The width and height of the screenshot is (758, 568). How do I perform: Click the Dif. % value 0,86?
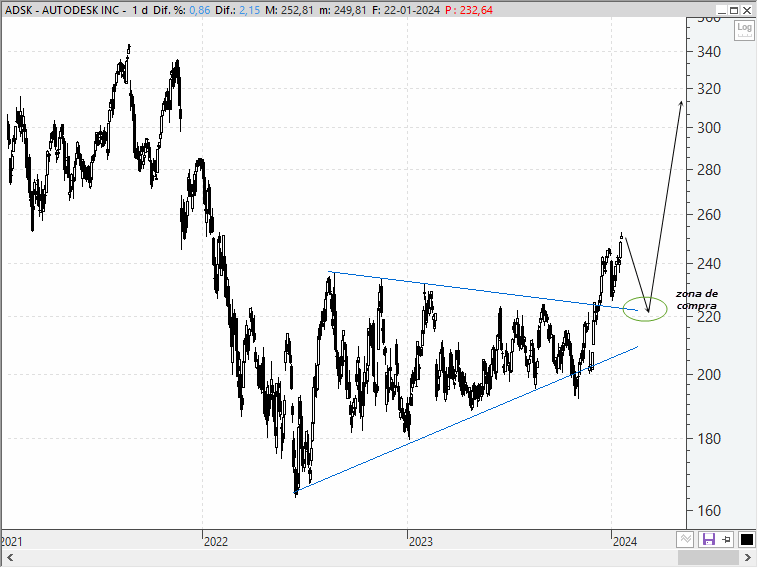click(199, 10)
